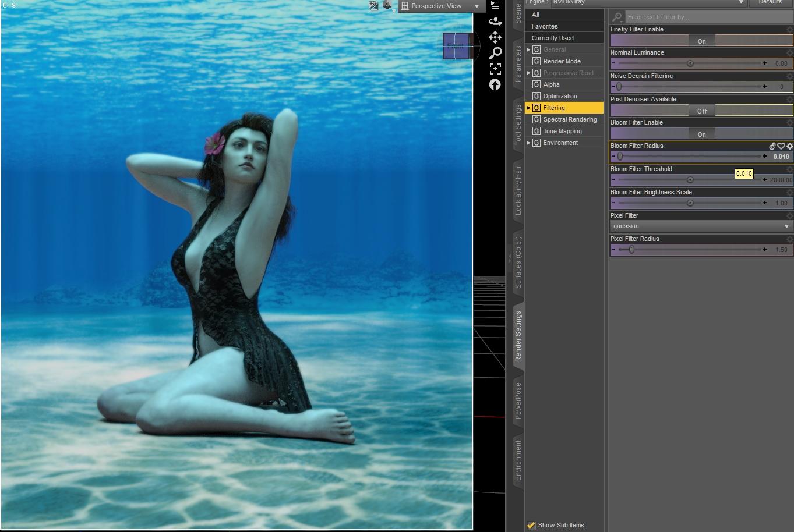Click the Pixel Filter Radius slider handle
This screenshot has height=532, width=794.
(x=631, y=249)
